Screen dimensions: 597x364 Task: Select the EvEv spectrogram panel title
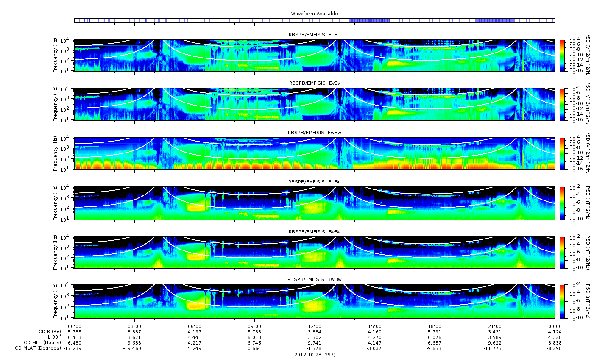tap(314, 83)
